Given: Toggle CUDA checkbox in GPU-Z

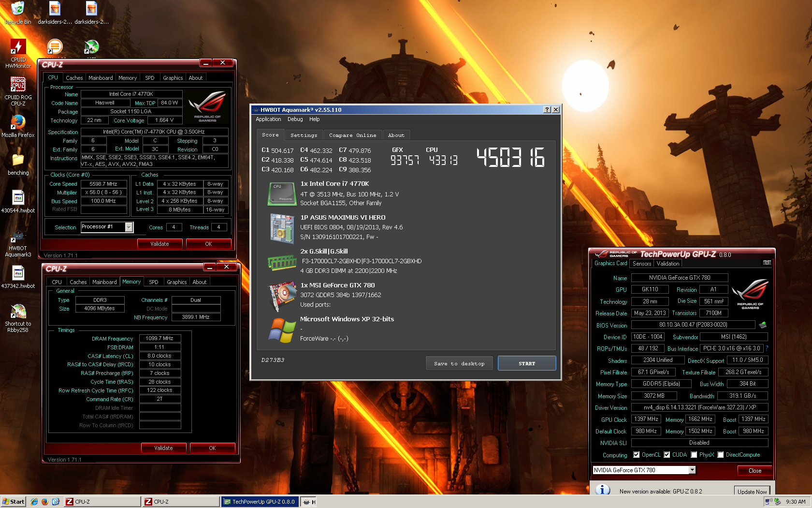Looking at the screenshot, I should click(667, 455).
